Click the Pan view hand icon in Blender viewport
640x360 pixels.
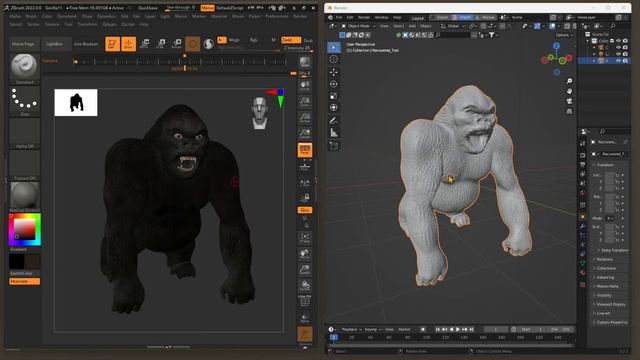point(569,91)
